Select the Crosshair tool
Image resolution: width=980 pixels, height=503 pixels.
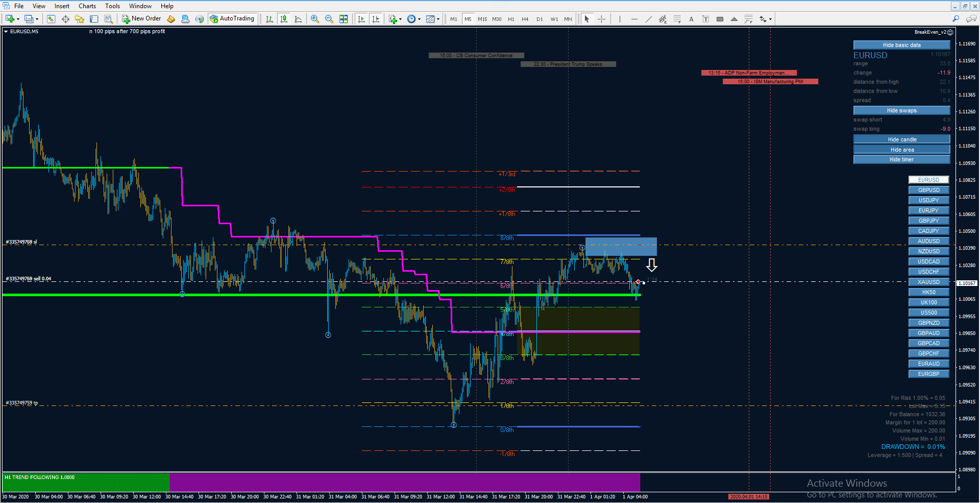602,19
